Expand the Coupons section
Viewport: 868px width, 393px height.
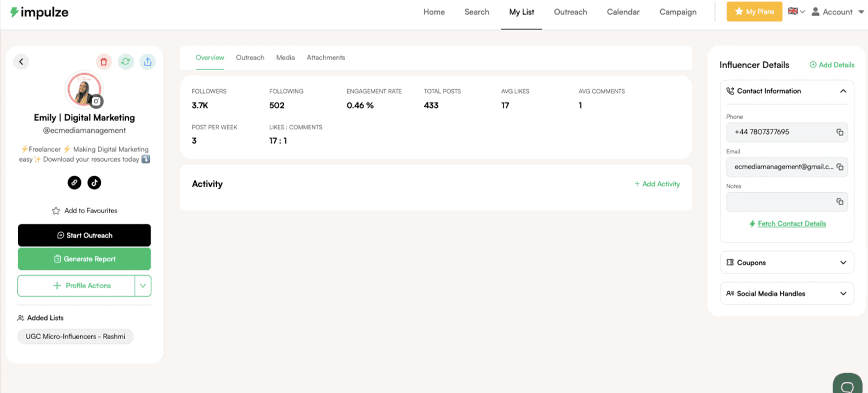(843, 263)
